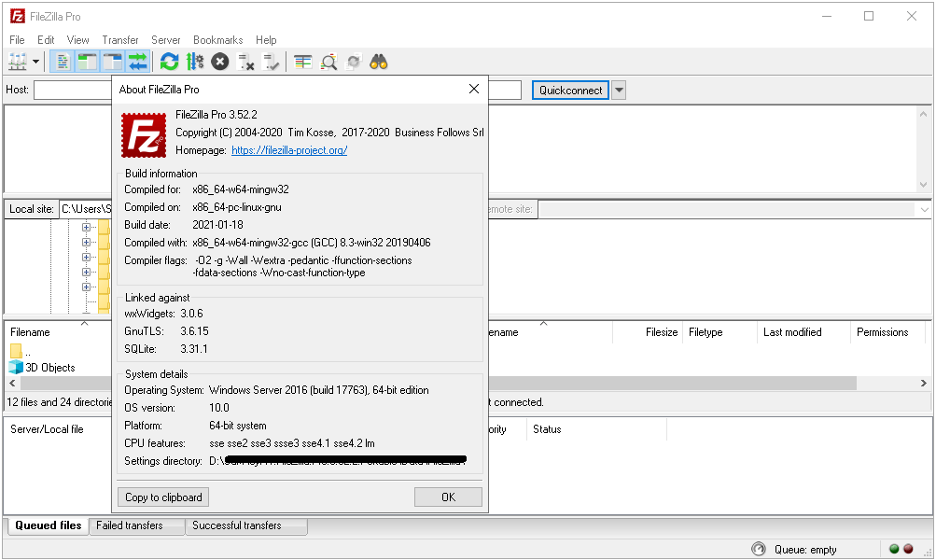Focus the Local site path field
Viewport: 936px width, 560px height.
click(x=86, y=209)
